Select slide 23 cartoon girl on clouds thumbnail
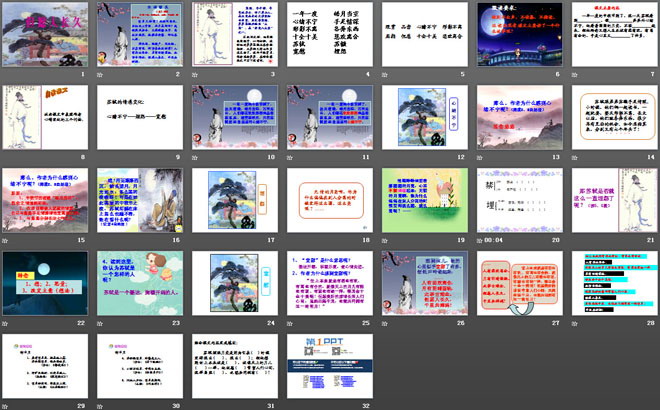Viewport: 660px width, 410px height. 140,283
